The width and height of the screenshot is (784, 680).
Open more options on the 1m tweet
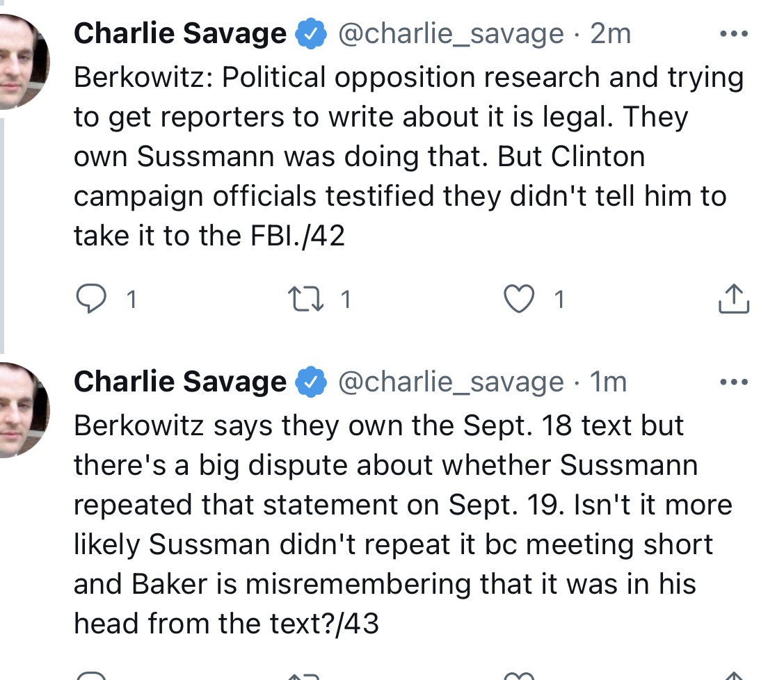click(x=734, y=382)
